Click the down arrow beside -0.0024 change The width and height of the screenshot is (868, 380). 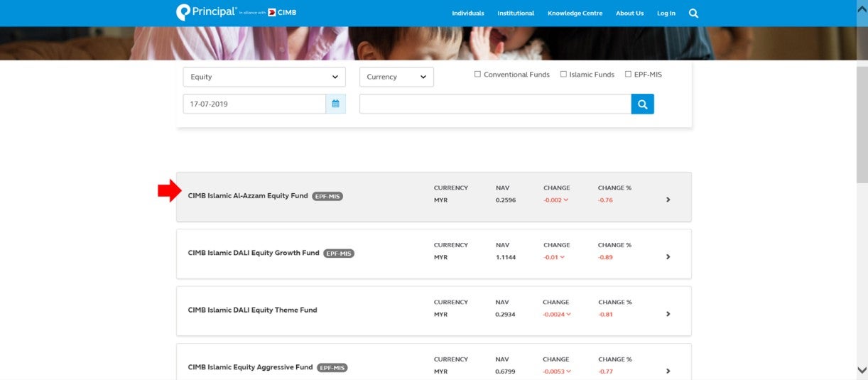tap(568, 314)
